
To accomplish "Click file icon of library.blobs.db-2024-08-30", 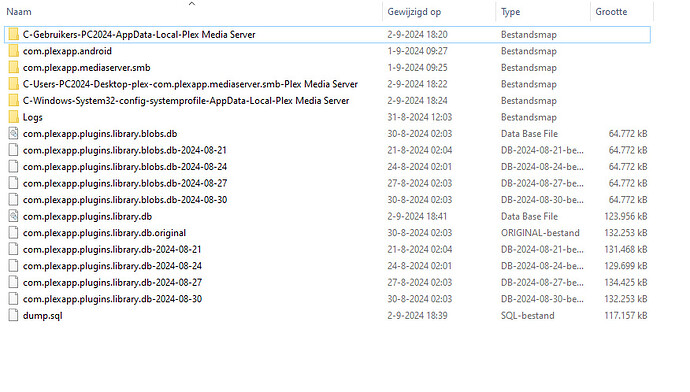I will click(x=14, y=200).
